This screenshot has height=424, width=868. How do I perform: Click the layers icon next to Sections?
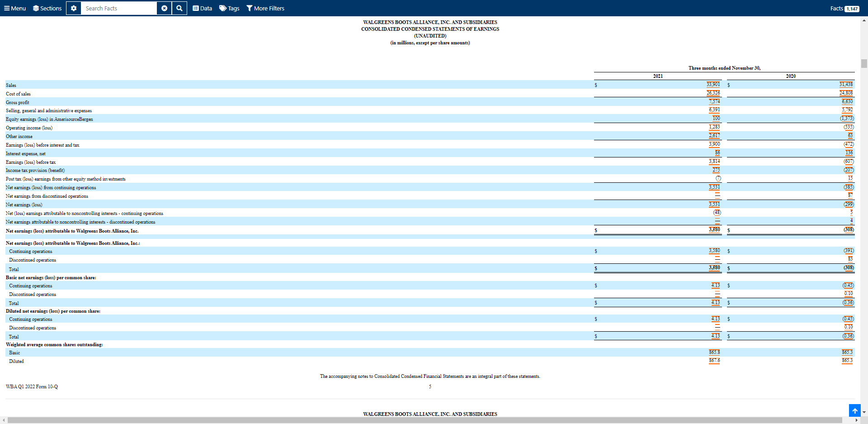[x=35, y=8]
